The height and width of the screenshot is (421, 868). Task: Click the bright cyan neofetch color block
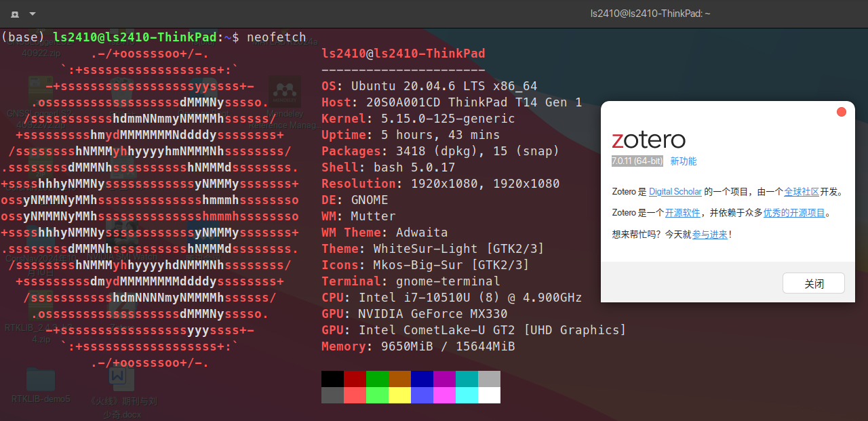(x=467, y=395)
